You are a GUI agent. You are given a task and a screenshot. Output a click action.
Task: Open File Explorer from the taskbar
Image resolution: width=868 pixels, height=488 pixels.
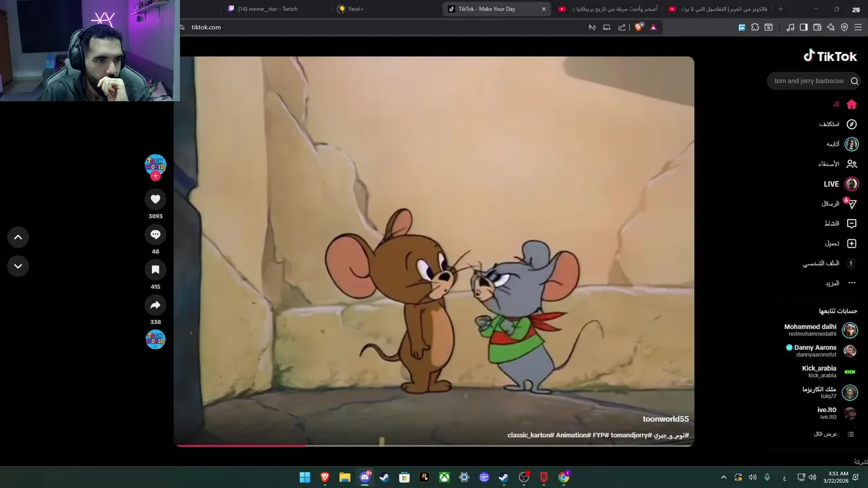pos(344,477)
